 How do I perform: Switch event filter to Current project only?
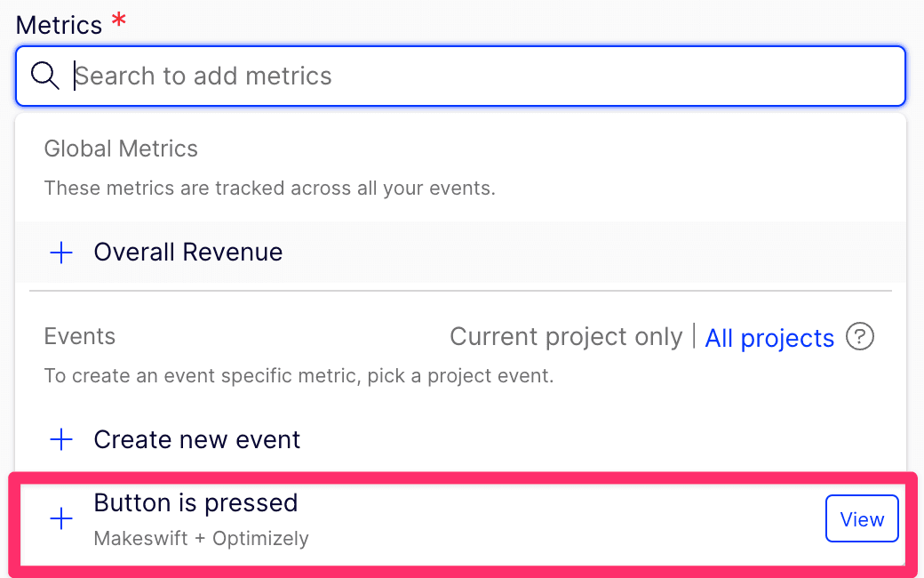tap(566, 337)
